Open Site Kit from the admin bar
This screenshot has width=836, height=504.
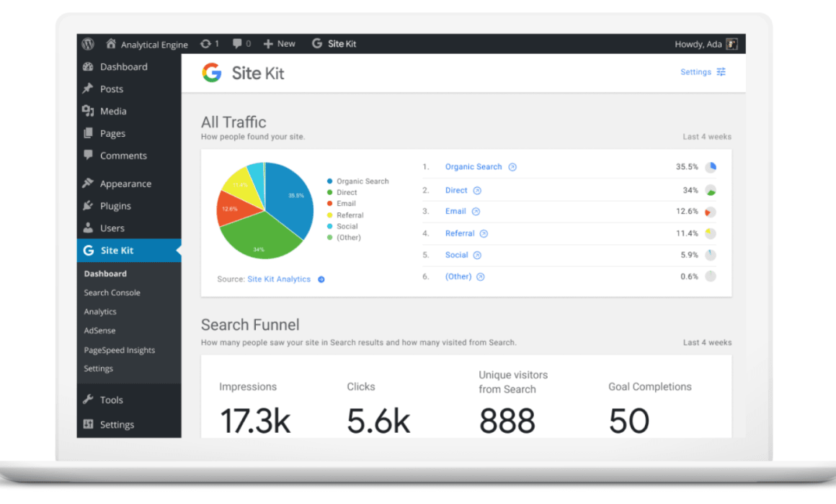coord(334,44)
